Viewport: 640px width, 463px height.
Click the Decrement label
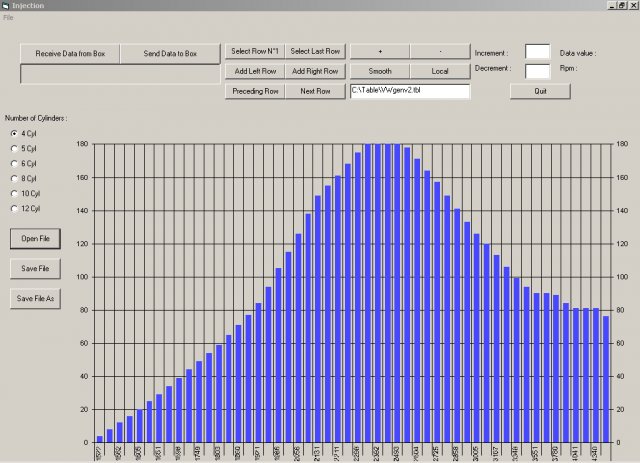493,68
